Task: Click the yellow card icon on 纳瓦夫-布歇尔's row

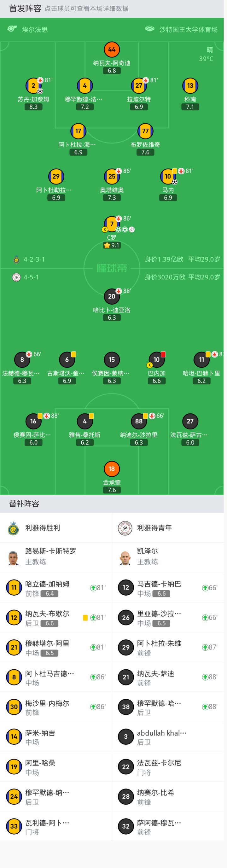Action: (85, 618)
